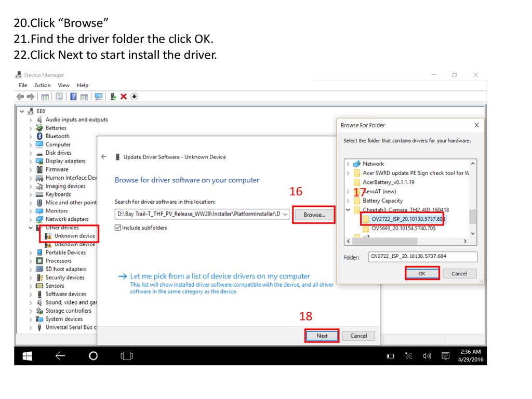Expand the Disk drives node
This screenshot has height=399, width=532.
tap(31, 153)
